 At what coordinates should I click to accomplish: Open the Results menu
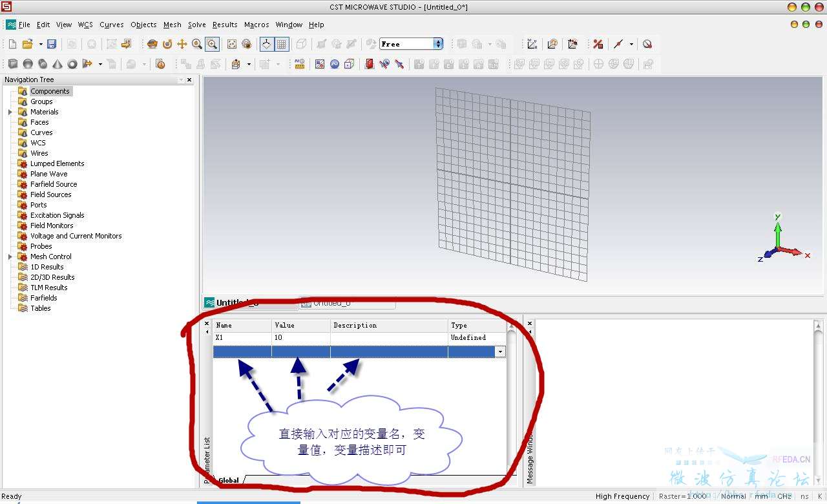pyautogui.click(x=225, y=25)
